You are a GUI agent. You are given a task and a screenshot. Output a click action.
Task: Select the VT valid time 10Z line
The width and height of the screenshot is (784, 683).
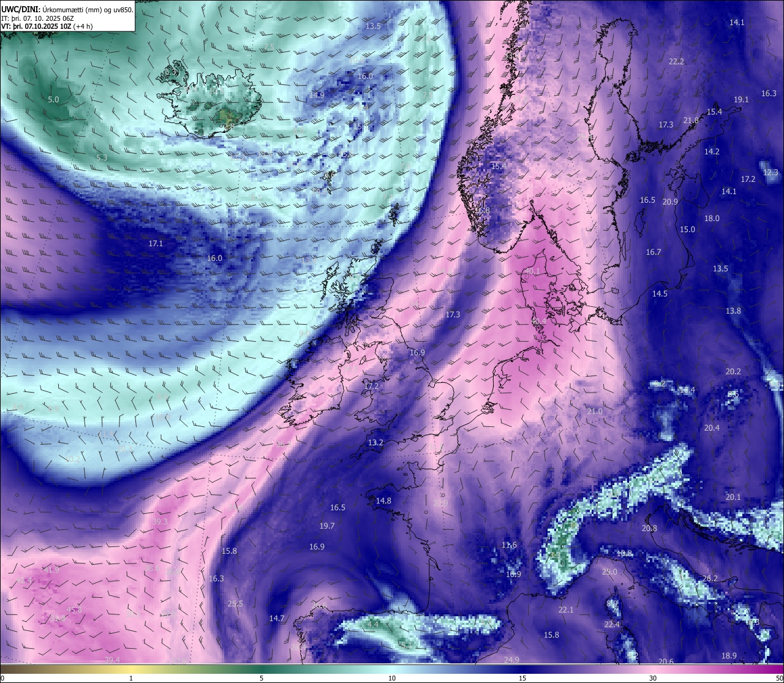47,26
